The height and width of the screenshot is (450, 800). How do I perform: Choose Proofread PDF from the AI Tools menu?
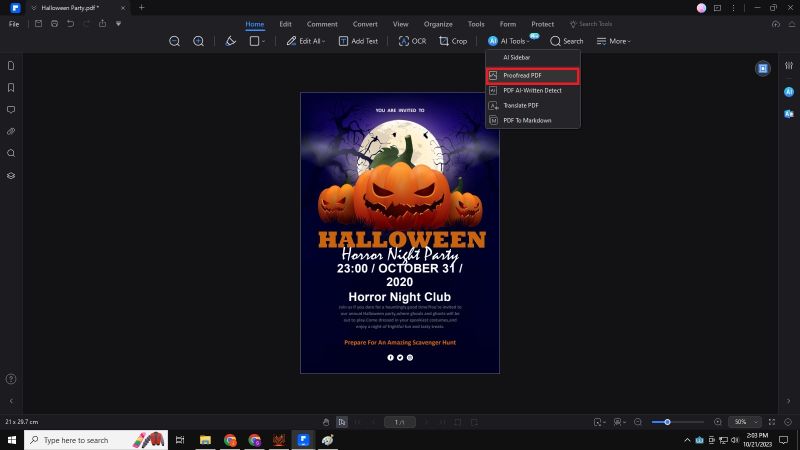[533, 76]
